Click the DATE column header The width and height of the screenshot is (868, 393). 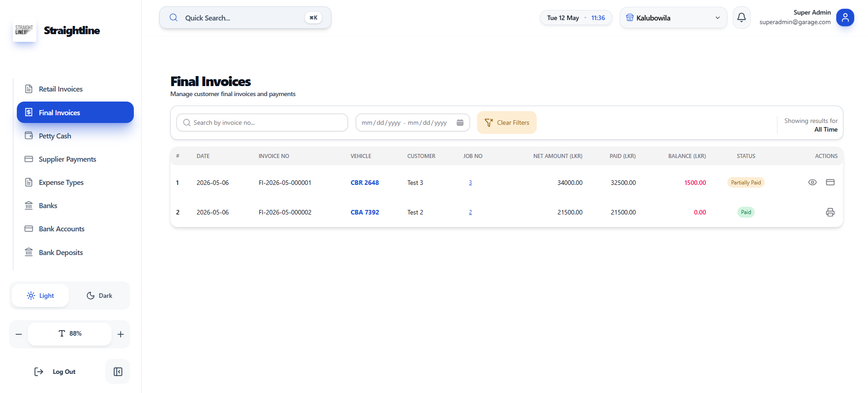click(x=203, y=156)
